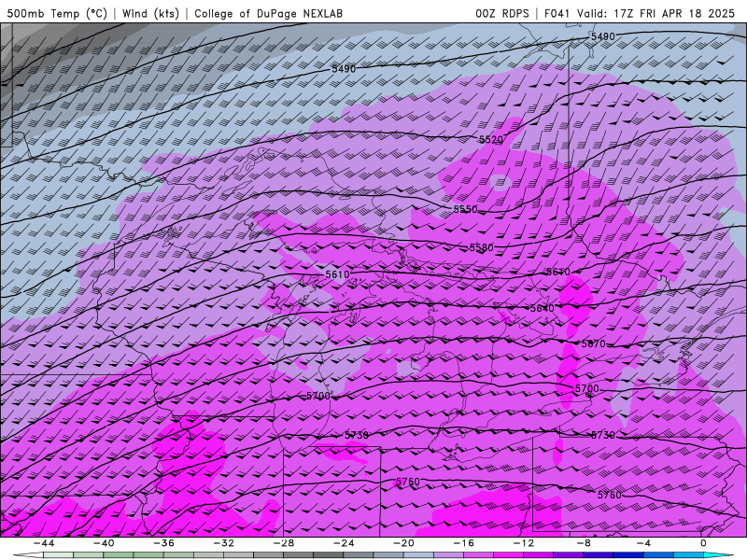Click the 5670 height contour label
Screen dimensions: 747x560
tap(593, 343)
